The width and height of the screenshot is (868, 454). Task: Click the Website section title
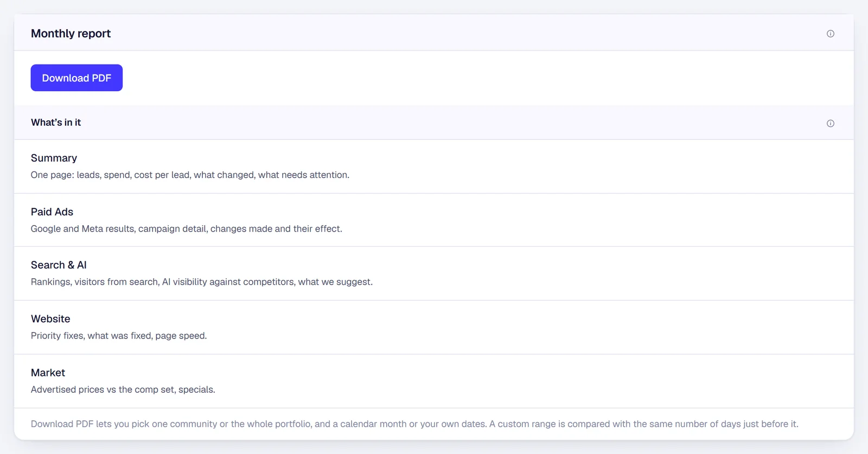pos(50,318)
